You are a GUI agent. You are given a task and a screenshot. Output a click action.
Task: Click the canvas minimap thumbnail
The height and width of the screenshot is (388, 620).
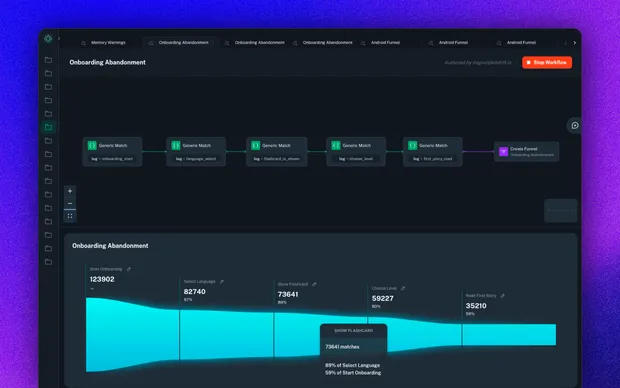tap(561, 210)
